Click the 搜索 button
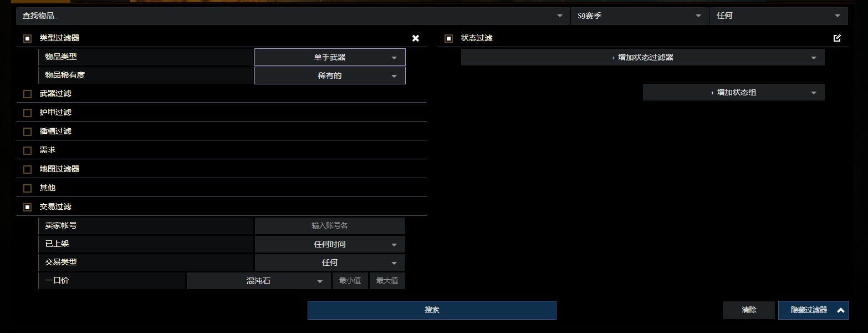Image resolution: width=868 pixels, height=333 pixels. (432, 310)
